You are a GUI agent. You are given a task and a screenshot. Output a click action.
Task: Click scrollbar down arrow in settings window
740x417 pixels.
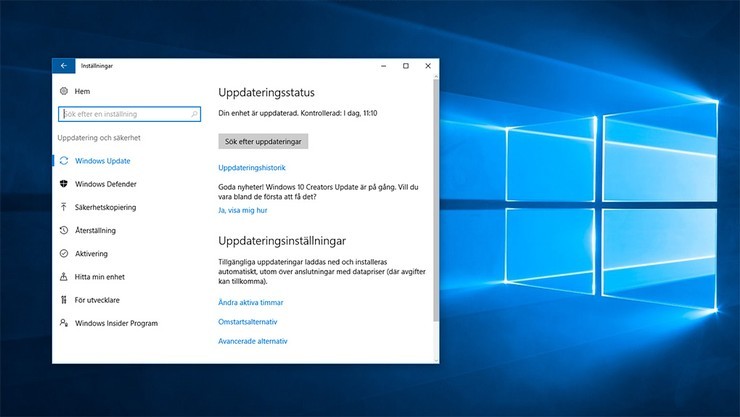(436, 360)
